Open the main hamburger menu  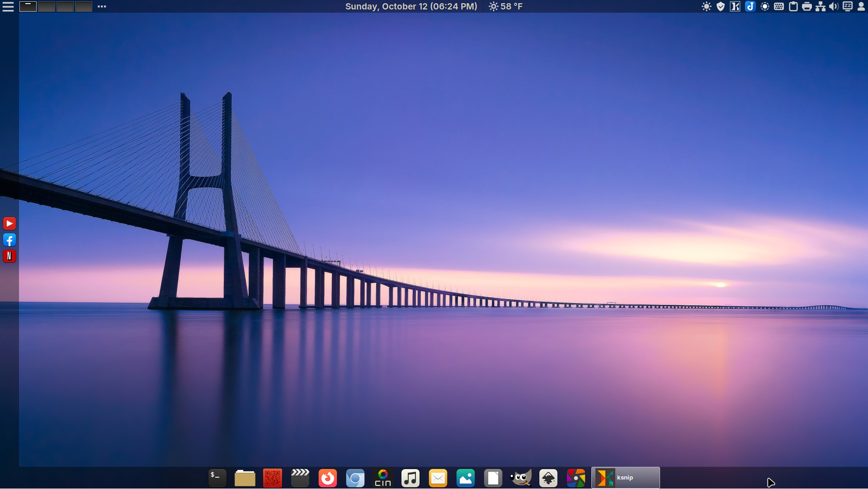tap(8, 6)
